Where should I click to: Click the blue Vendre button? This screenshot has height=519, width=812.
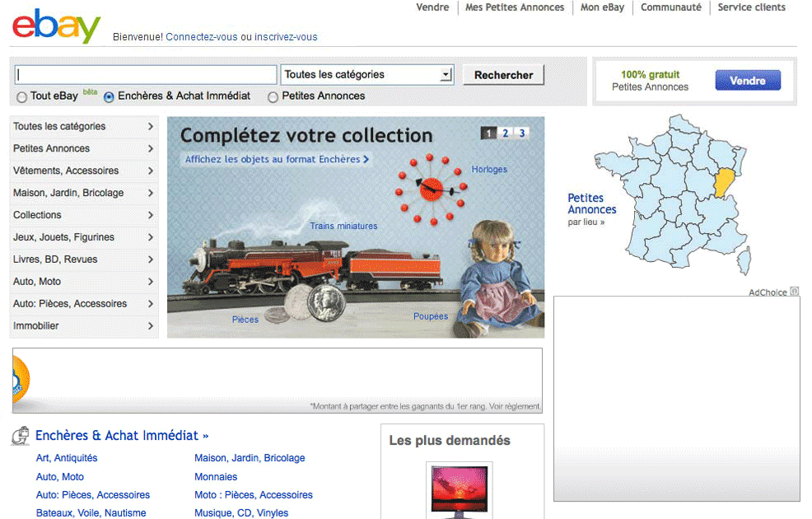point(748,81)
